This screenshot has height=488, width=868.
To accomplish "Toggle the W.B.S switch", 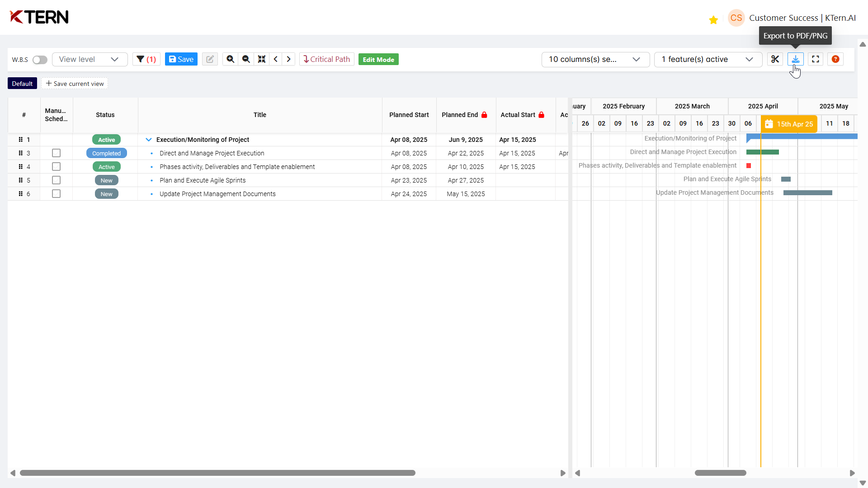I will click(x=40, y=60).
